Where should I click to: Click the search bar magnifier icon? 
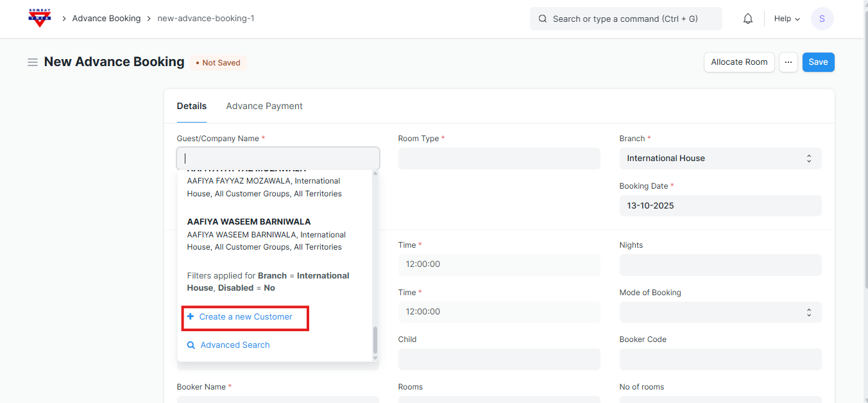[x=543, y=19]
